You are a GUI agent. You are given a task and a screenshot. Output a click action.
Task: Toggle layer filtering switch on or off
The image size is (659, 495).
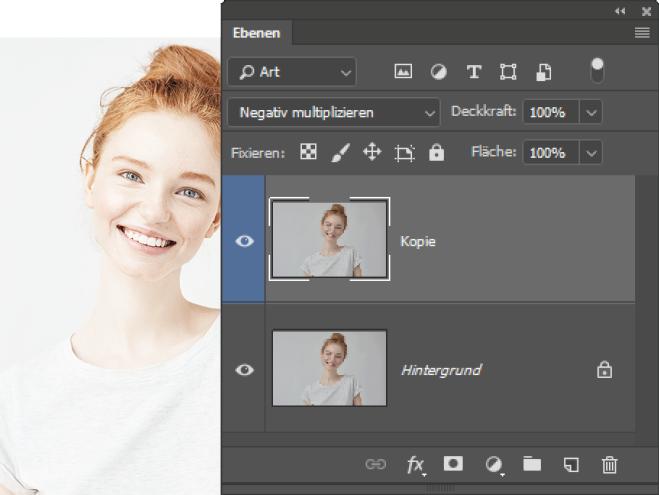coord(598,71)
